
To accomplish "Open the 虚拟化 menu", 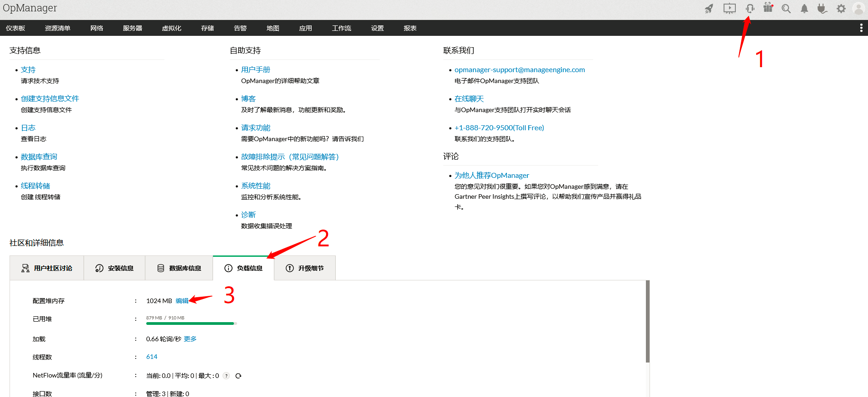I will 172,28.
